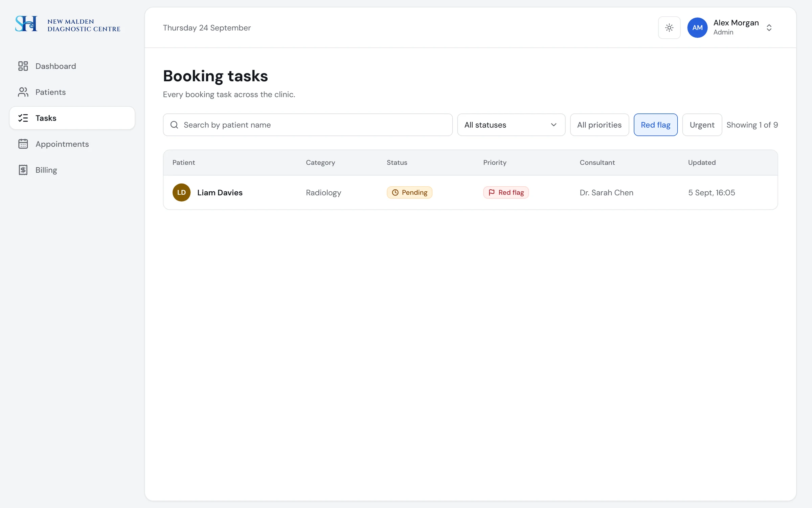This screenshot has width=812, height=508.
Task: Click the Tasks checklist icon
Action: (x=23, y=118)
